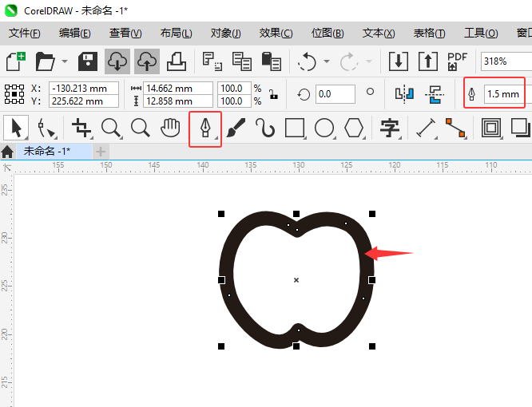The image size is (532, 407).
Task: Click the Import icon
Action: (399, 61)
